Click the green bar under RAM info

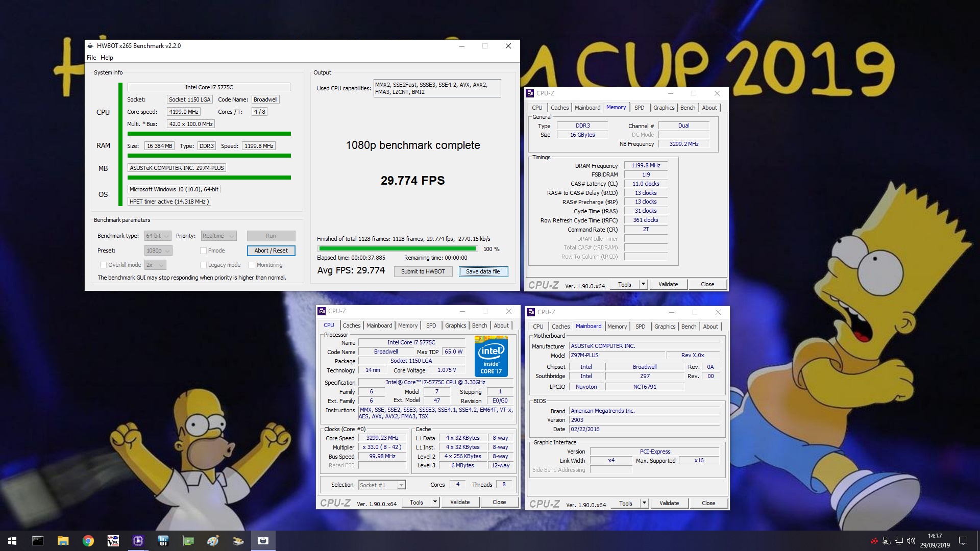[209, 156]
